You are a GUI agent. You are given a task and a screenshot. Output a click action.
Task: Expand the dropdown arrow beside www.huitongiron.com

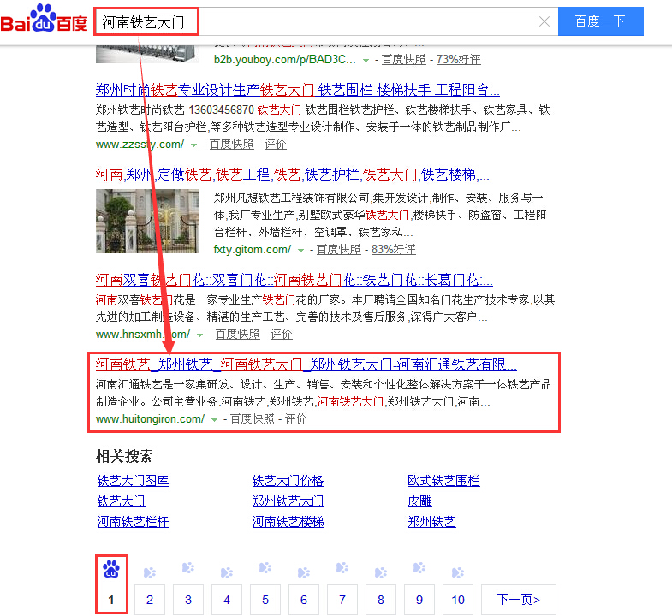click(x=214, y=420)
